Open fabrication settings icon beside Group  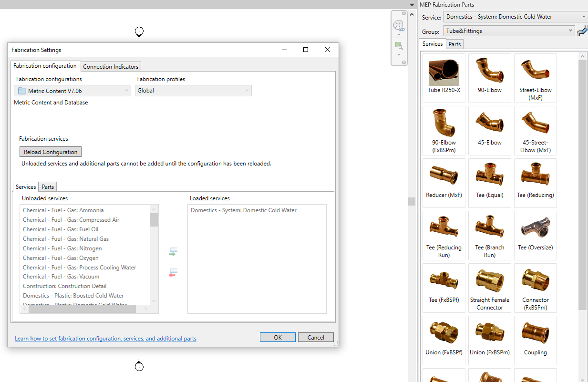coord(582,31)
